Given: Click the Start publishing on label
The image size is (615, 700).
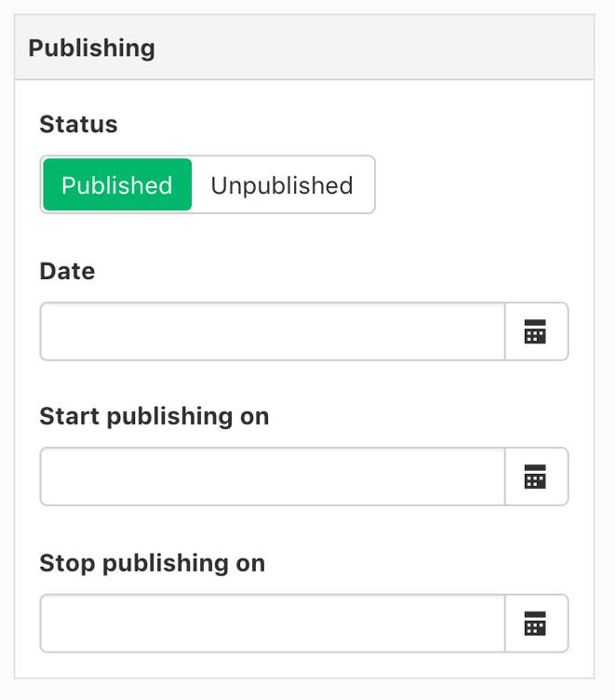Looking at the screenshot, I should (x=154, y=416).
